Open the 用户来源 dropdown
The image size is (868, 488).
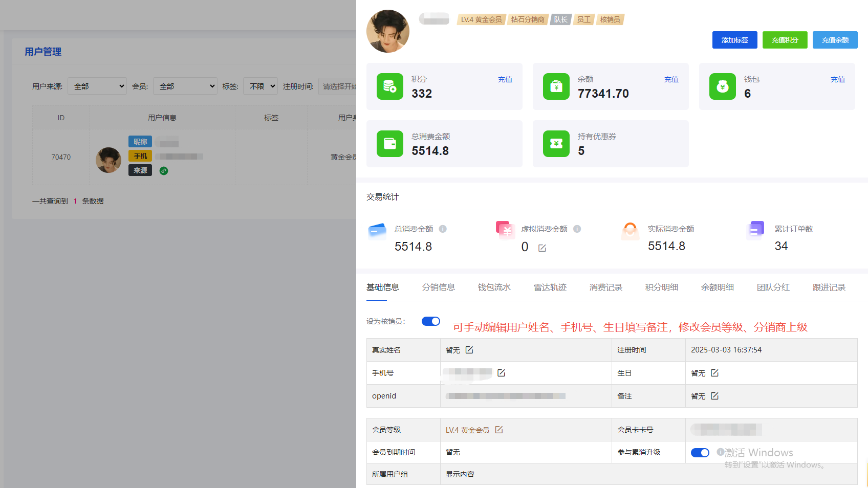(97, 86)
